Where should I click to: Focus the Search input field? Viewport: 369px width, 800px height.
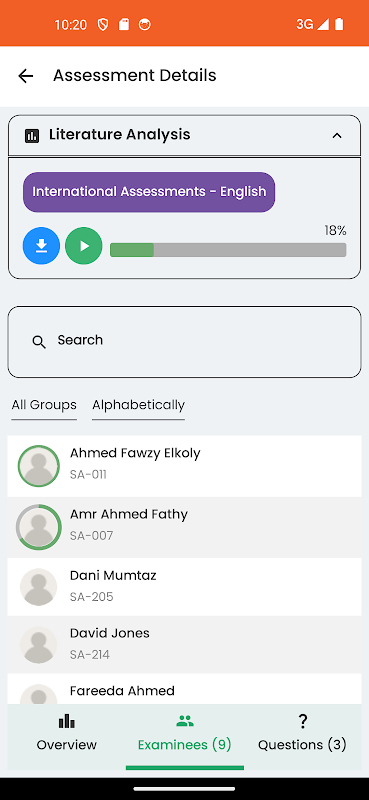[184, 342]
